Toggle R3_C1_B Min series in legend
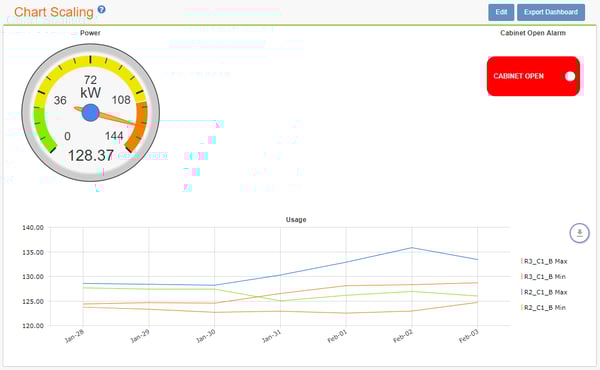The height and width of the screenshot is (370, 600). point(543,277)
